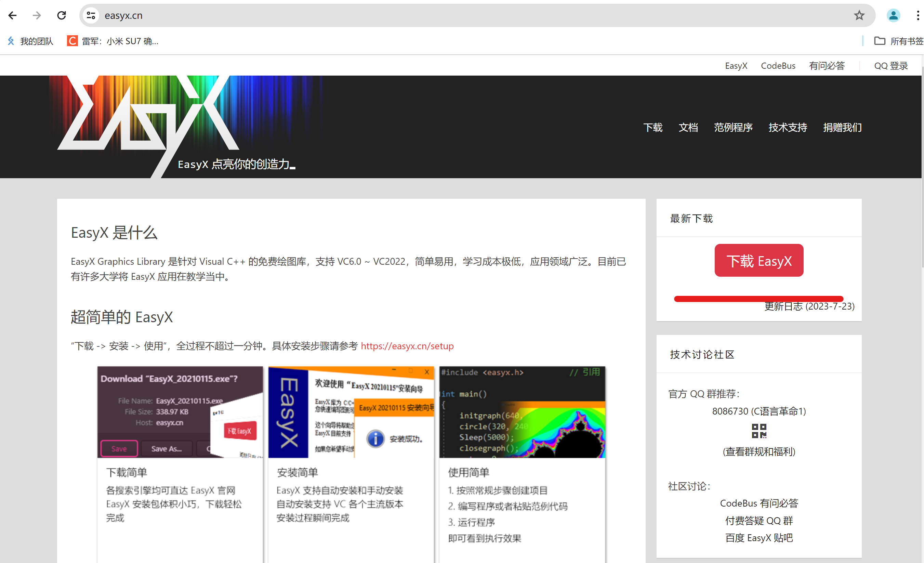Click the 使用简单 card heading
This screenshot has height=563, width=924.
tap(468, 473)
